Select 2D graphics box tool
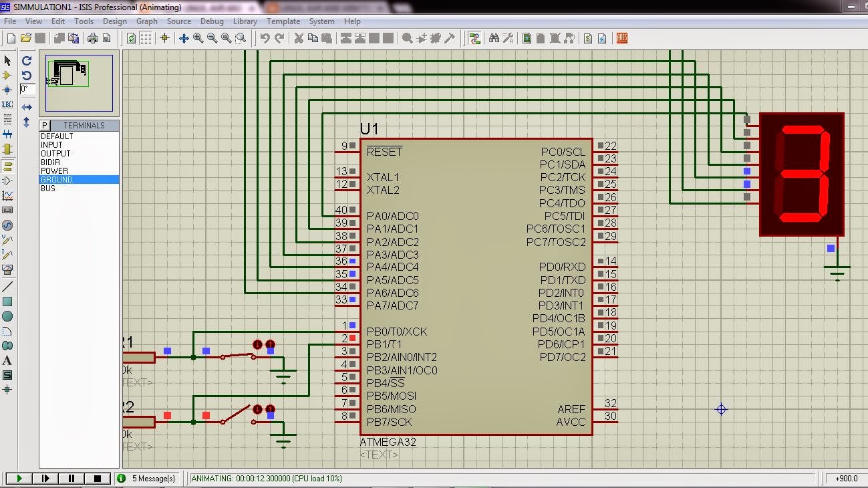 (7, 301)
